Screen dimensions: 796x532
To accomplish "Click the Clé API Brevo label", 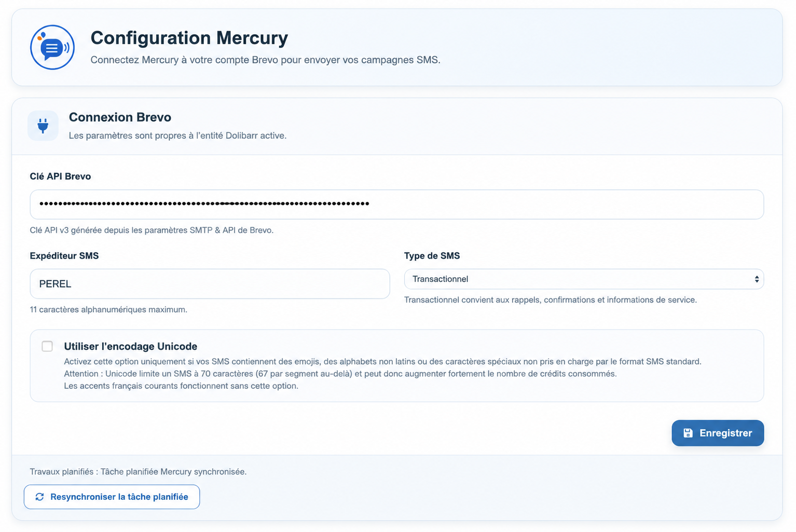I will point(60,176).
